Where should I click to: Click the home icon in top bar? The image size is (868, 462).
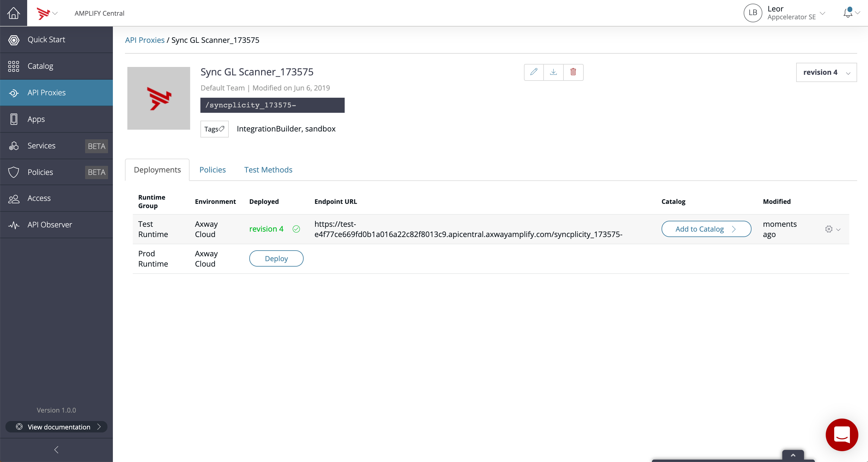click(x=14, y=13)
